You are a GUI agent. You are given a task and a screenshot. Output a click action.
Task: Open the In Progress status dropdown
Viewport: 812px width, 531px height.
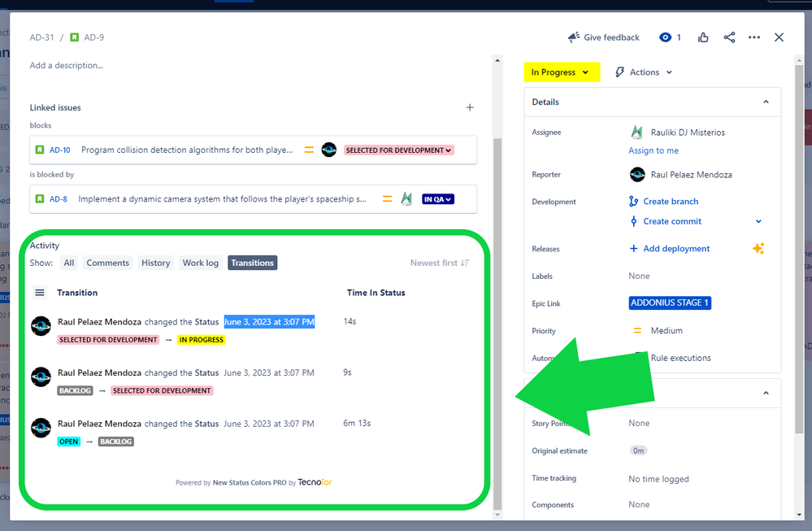coord(562,72)
